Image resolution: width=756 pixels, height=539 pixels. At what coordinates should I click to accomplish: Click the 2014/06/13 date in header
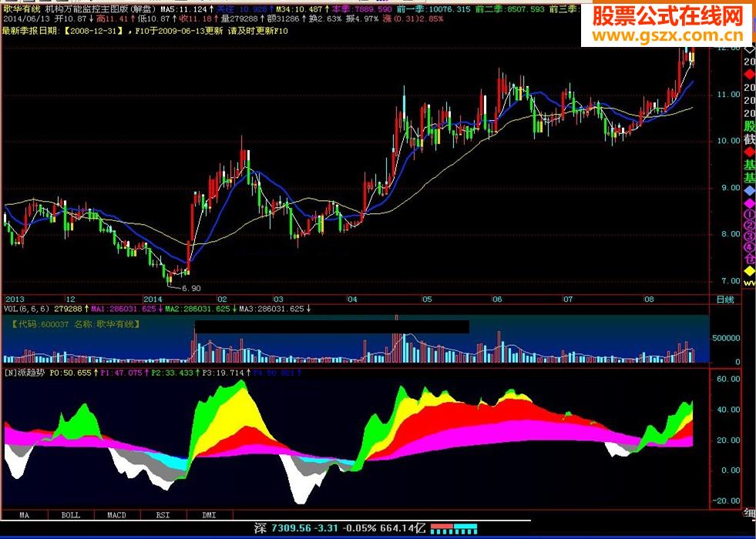point(25,18)
